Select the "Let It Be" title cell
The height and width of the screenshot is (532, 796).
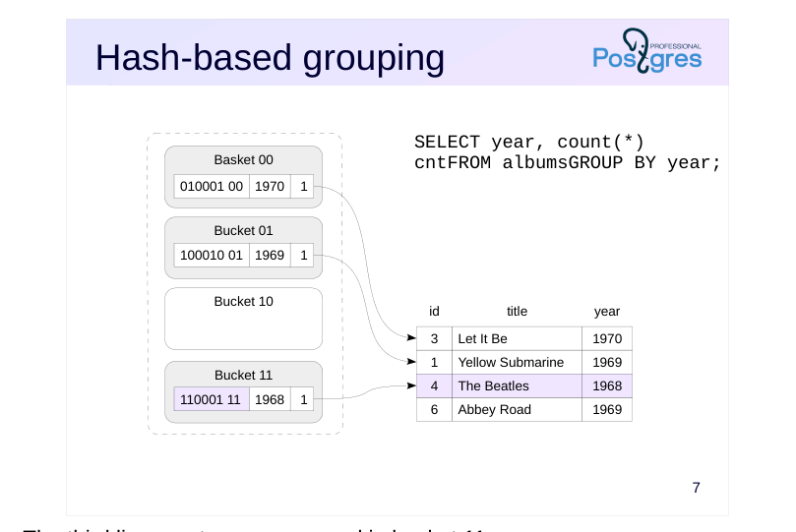(517, 339)
